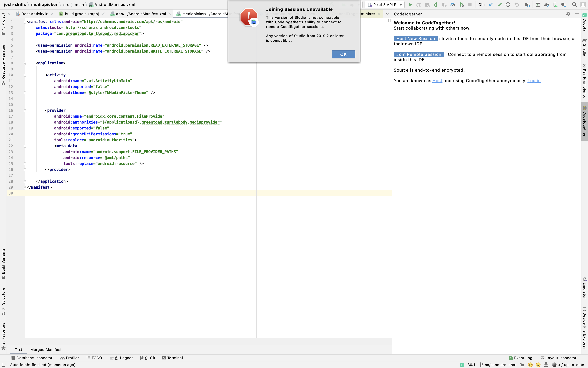Open the Event Log panel
This screenshot has width=588, height=368.
pos(520,358)
